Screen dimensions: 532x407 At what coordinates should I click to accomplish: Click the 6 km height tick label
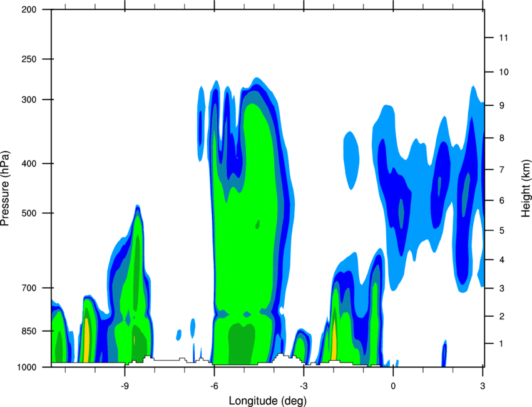[502, 200]
